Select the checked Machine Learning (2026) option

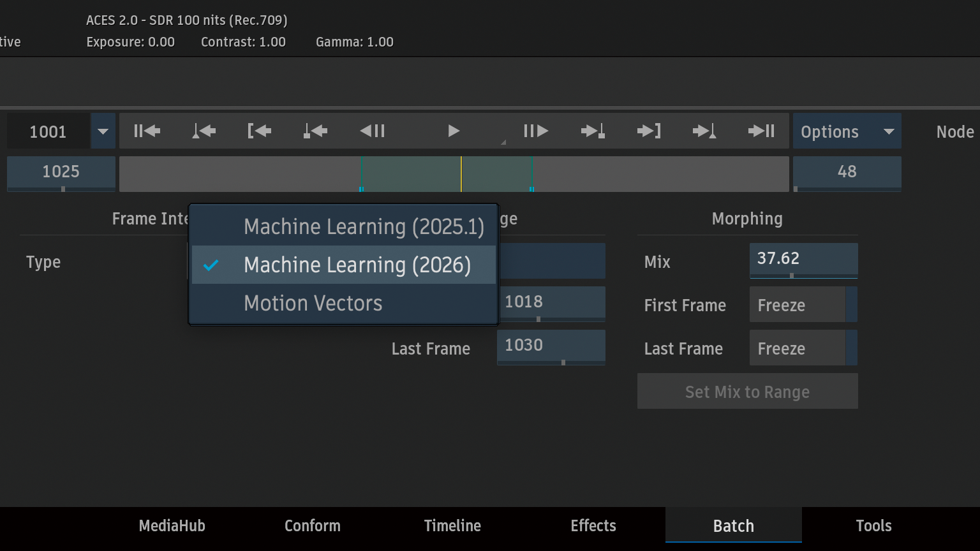click(357, 265)
